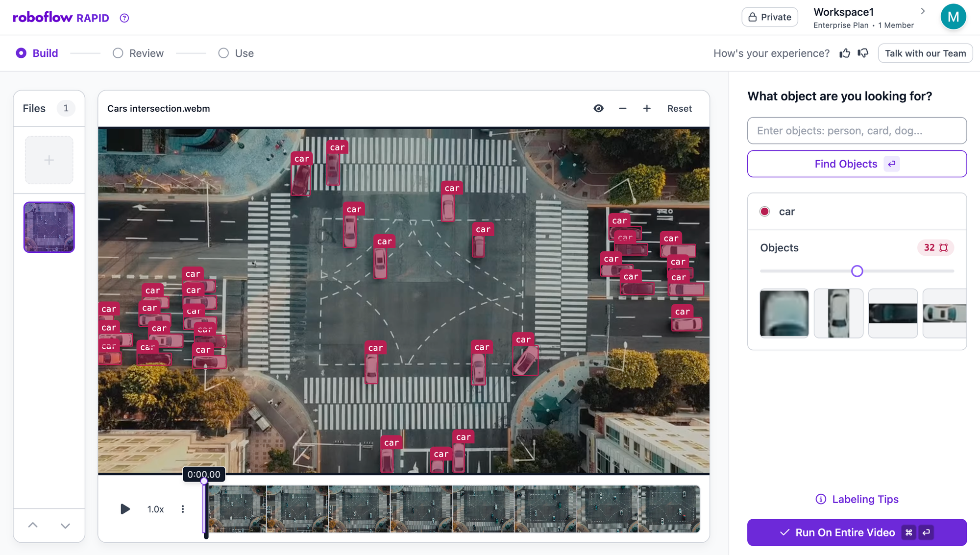Click the thumbs up feedback icon
The height and width of the screenshot is (555, 980).
point(845,53)
